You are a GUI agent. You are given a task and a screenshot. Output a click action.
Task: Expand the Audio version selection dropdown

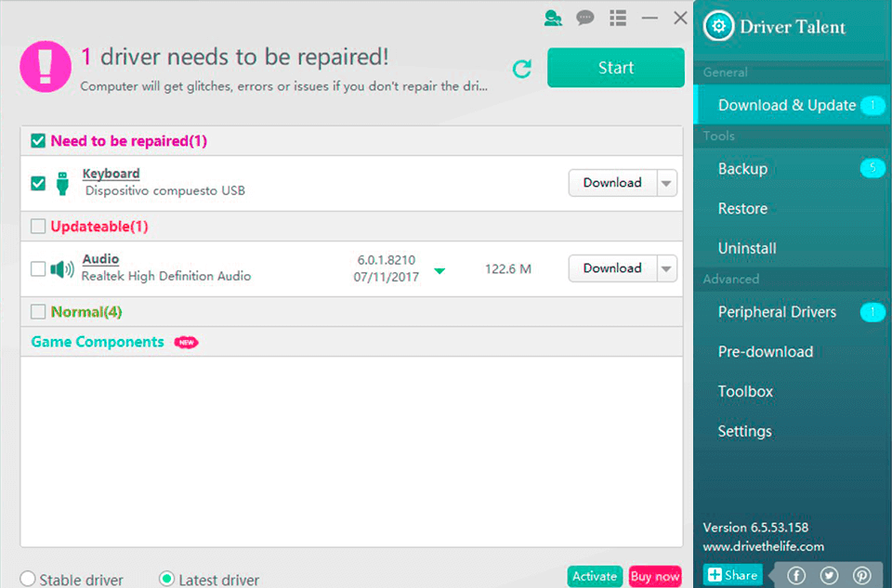(439, 269)
